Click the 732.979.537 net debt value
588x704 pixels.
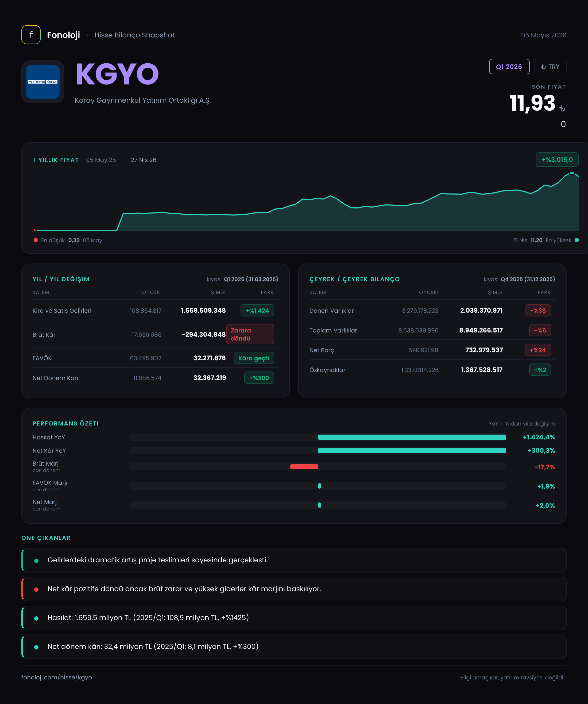[x=484, y=350]
